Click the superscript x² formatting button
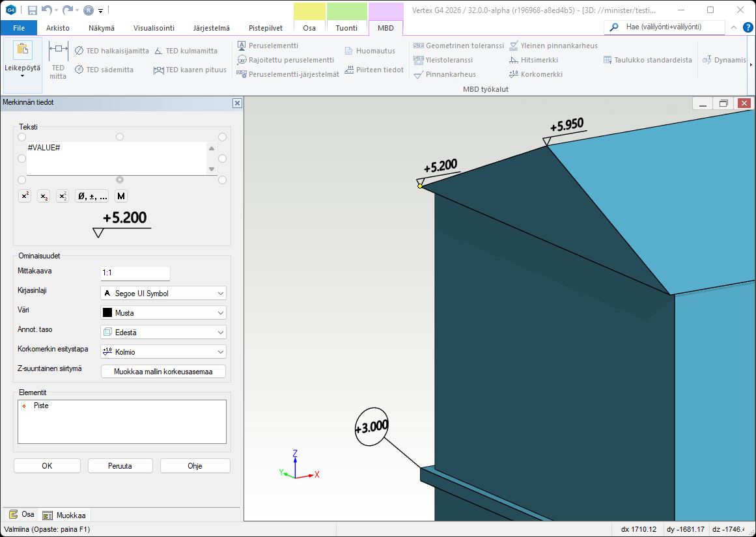 click(25, 196)
